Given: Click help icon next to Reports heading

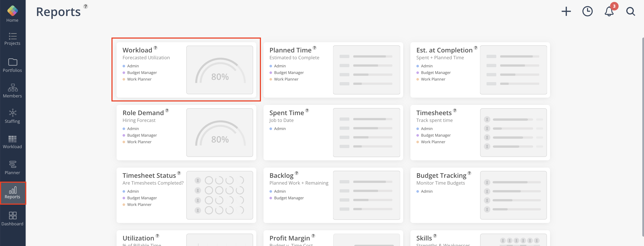Looking at the screenshot, I should [85, 6].
